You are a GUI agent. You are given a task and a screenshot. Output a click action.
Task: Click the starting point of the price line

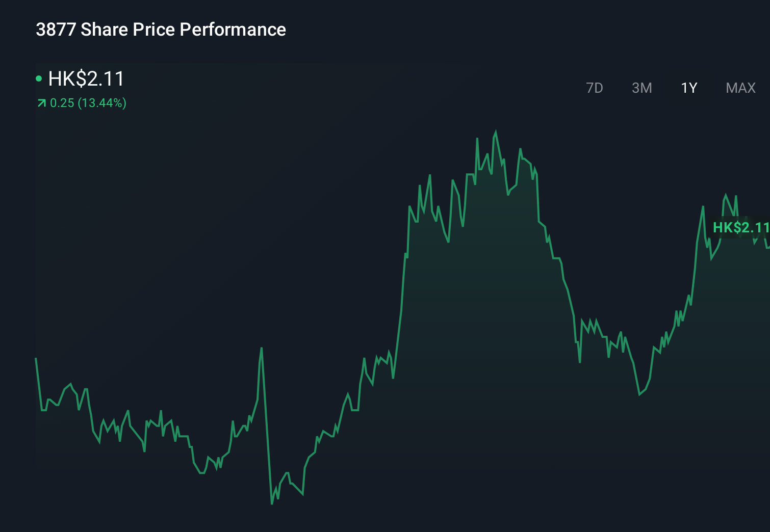pos(36,358)
